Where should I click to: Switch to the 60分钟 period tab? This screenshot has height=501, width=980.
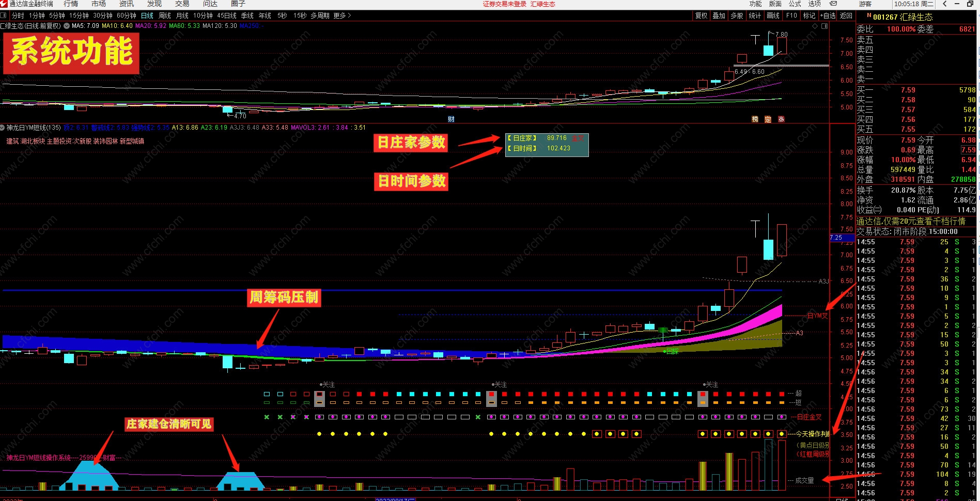click(127, 15)
